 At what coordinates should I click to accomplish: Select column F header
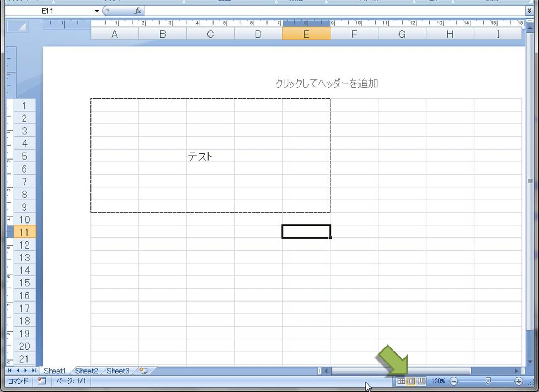(354, 34)
